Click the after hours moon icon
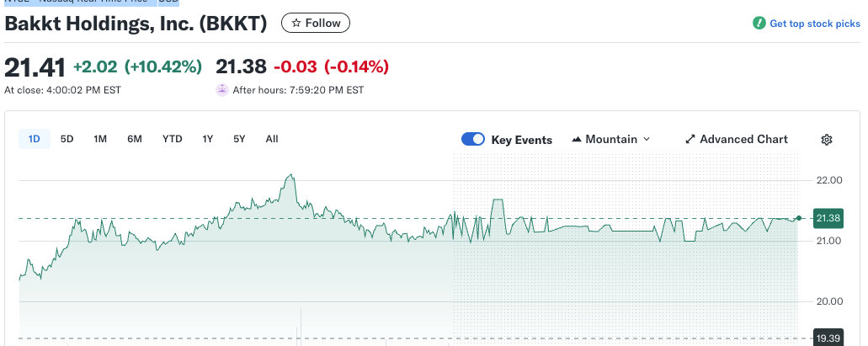 (x=222, y=89)
